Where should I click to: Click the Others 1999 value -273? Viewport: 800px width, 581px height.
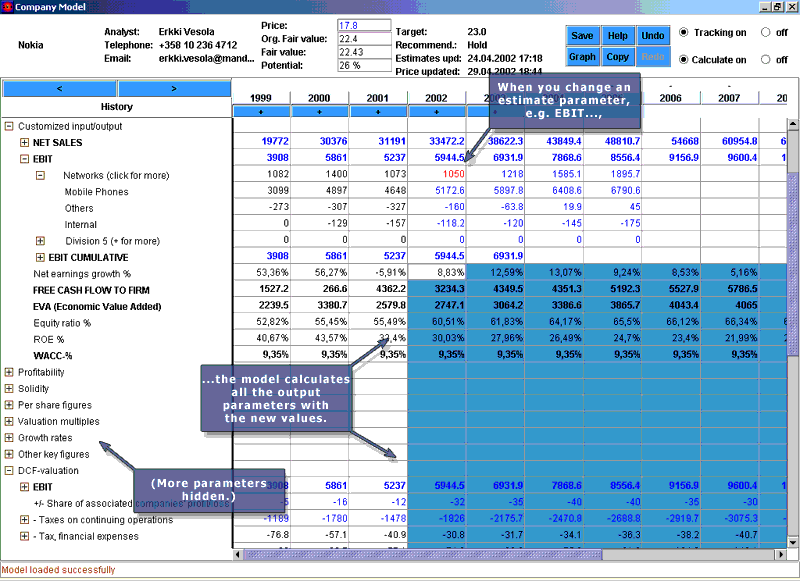pyautogui.click(x=279, y=207)
